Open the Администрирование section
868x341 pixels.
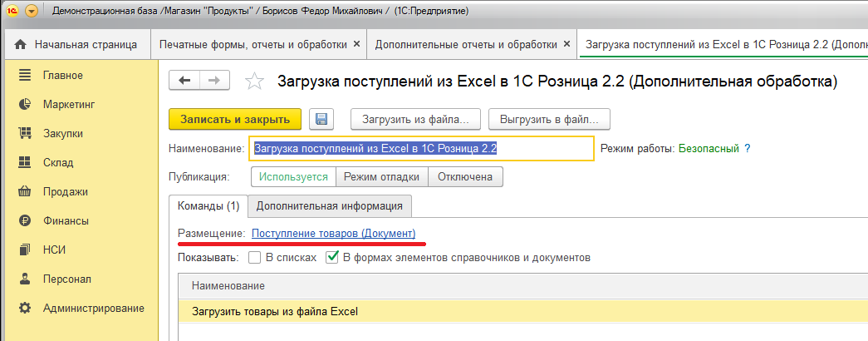point(94,309)
